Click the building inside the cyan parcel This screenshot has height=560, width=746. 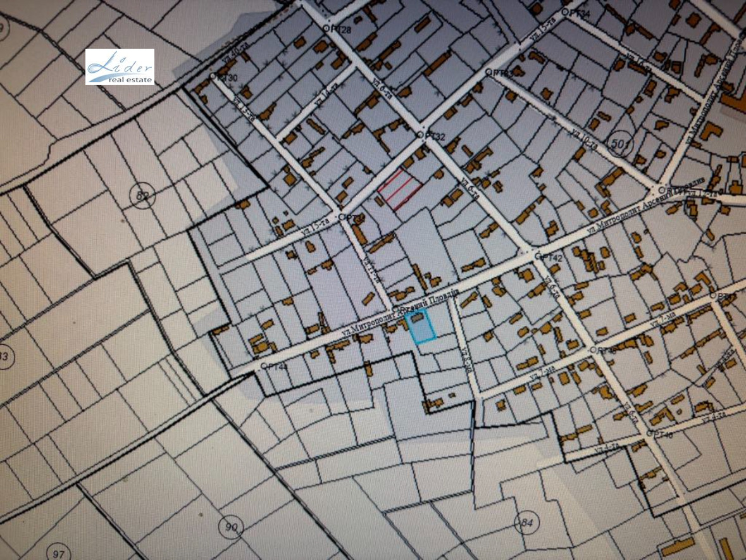(x=416, y=318)
